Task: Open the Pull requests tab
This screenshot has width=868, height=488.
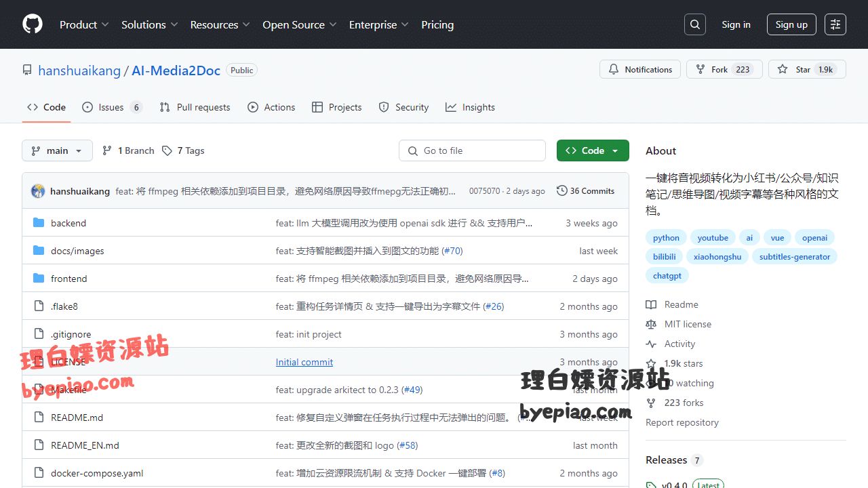Action: click(x=195, y=107)
